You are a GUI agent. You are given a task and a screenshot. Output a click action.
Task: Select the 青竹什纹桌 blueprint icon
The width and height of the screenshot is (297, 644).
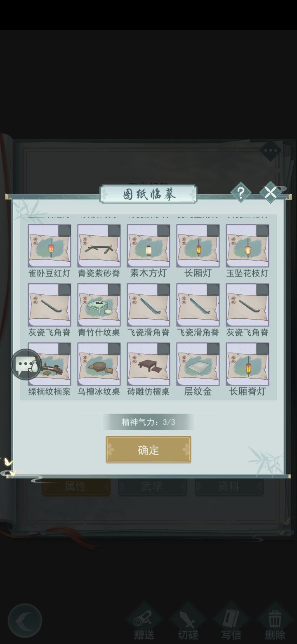point(99,305)
